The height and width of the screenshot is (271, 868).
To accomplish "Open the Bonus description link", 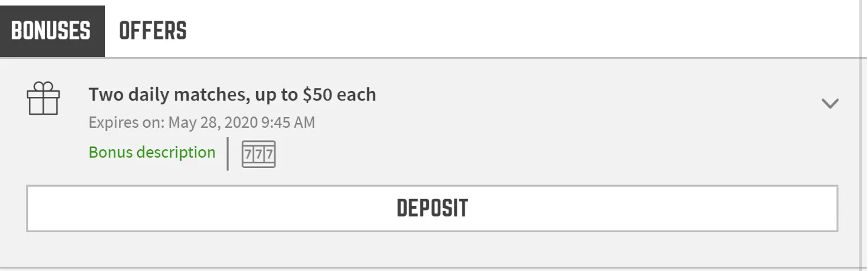I will (x=152, y=152).
